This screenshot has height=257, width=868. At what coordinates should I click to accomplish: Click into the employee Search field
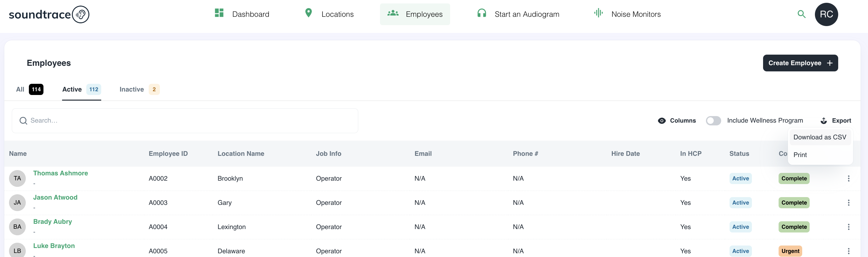click(185, 120)
